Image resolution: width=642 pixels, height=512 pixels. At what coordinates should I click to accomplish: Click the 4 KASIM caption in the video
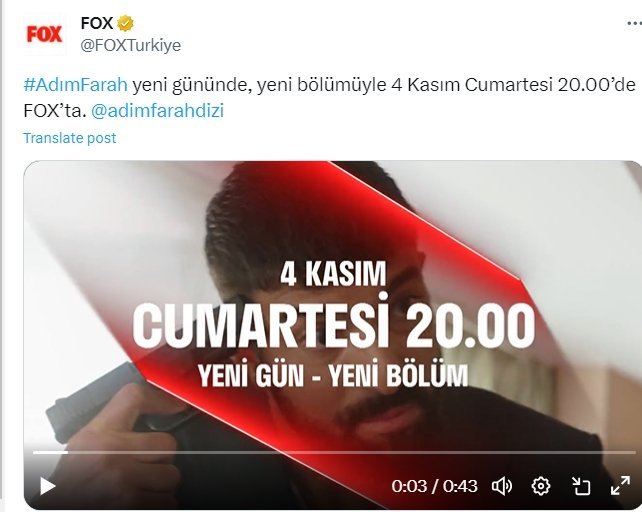tap(333, 274)
